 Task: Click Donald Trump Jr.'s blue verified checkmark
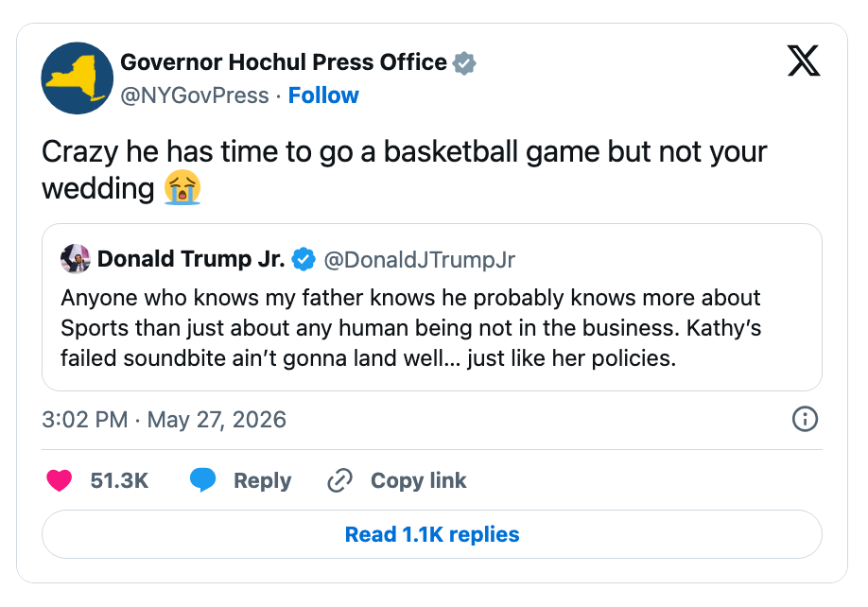(x=304, y=259)
